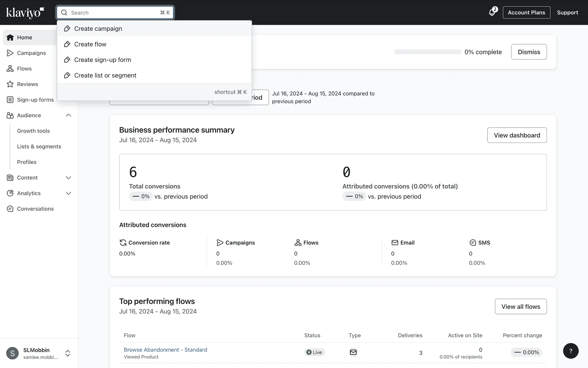
Task: Open Browse Abandonment - Standard flow link
Action: [x=165, y=350]
